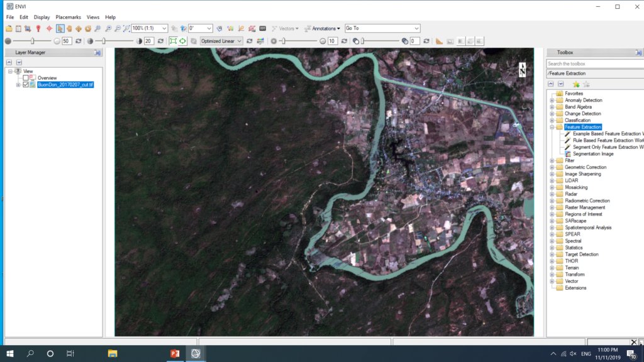Click the green stretch on view extent icon

pos(173,41)
